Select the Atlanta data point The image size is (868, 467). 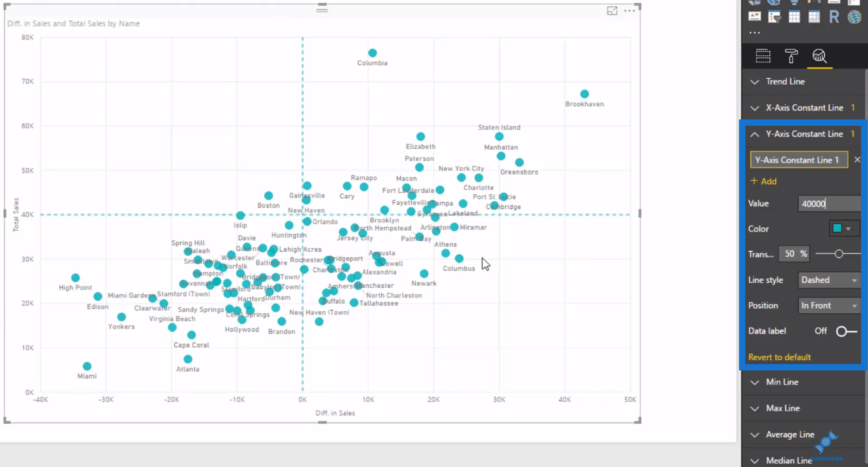coord(187,359)
